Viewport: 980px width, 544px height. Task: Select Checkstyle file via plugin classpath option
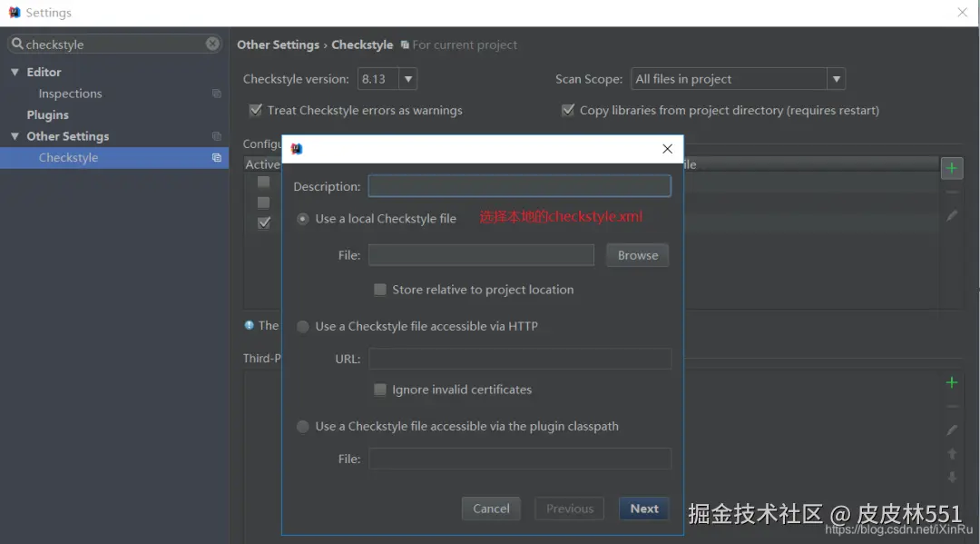pyautogui.click(x=302, y=427)
